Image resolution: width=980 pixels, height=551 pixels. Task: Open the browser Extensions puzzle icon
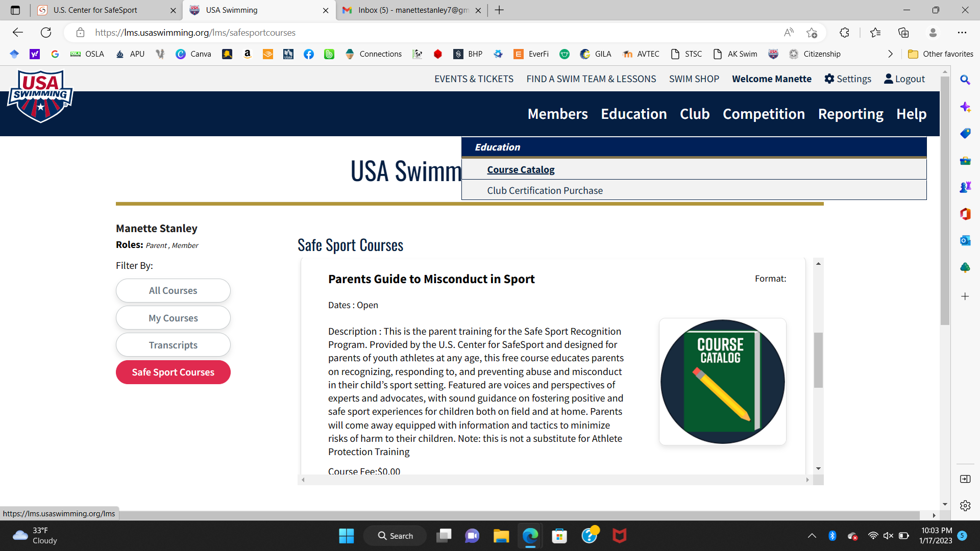[x=844, y=33]
